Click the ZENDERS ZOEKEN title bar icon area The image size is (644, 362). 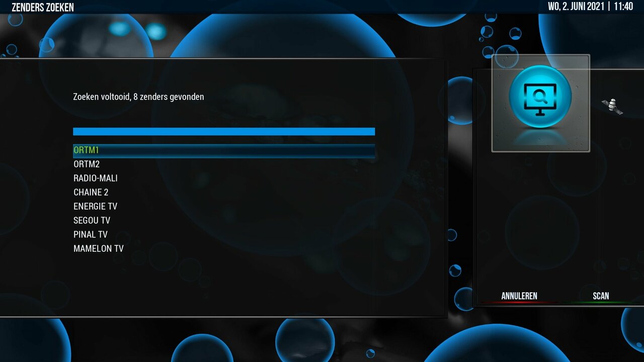tap(43, 7)
